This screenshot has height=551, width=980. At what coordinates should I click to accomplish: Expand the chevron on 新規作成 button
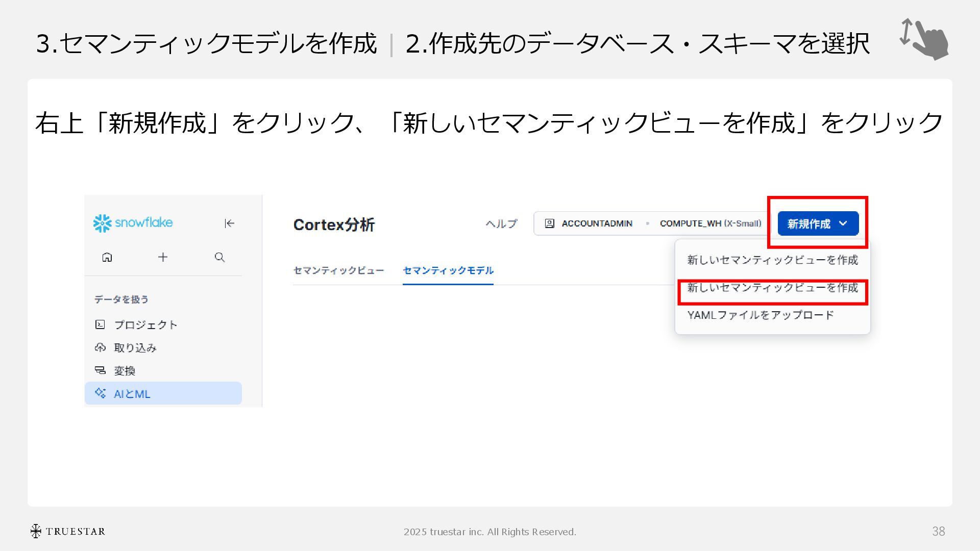(843, 223)
